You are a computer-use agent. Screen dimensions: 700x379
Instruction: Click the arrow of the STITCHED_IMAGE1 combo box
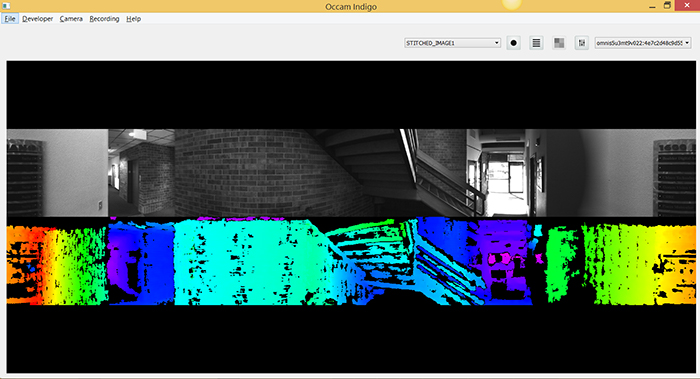pyautogui.click(x=496, y=43)
